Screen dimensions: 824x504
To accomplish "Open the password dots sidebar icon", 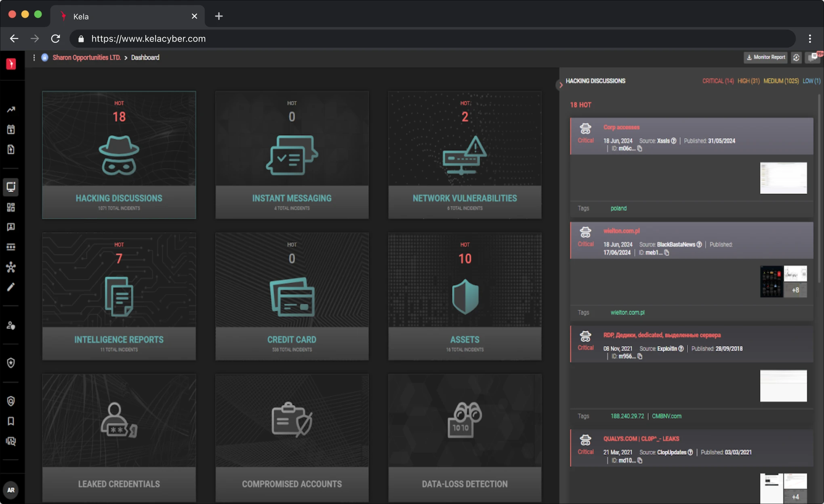I will coord(11,247).
